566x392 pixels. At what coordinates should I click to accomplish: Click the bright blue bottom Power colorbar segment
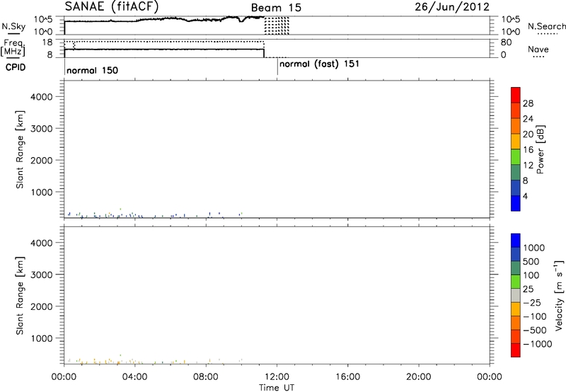pyautogui.click(x=516, y=203)
